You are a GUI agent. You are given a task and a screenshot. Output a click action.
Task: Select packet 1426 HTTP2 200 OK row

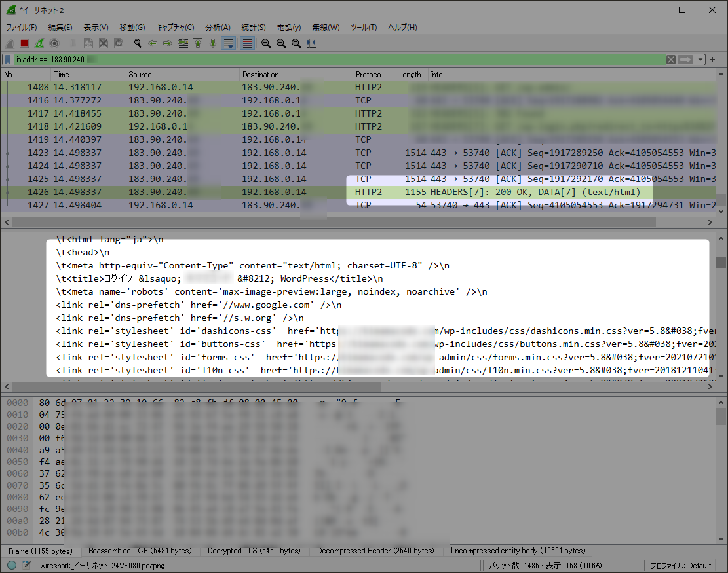click(x=358, y=192)
